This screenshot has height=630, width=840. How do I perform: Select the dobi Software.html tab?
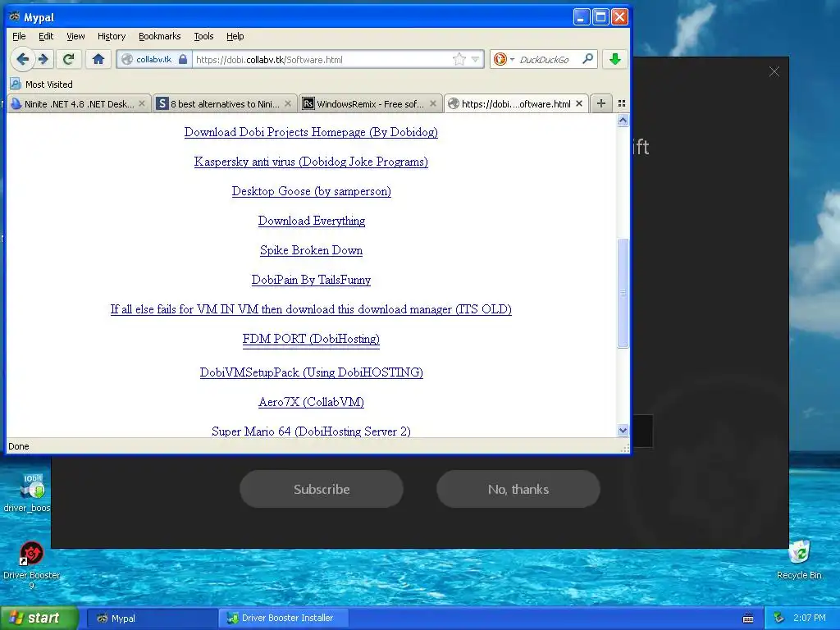515,104
